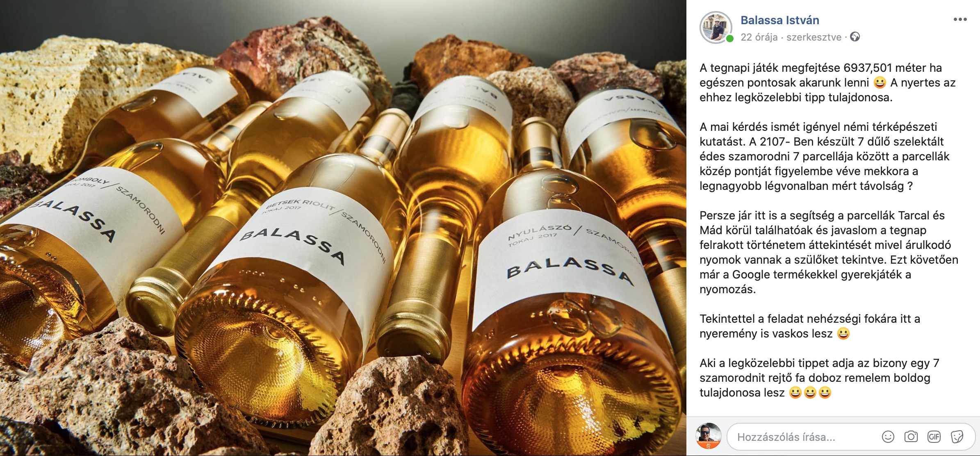Click the grinning emoji after 'akarunk lenni'
980x456 pixels.
(880, 83)
